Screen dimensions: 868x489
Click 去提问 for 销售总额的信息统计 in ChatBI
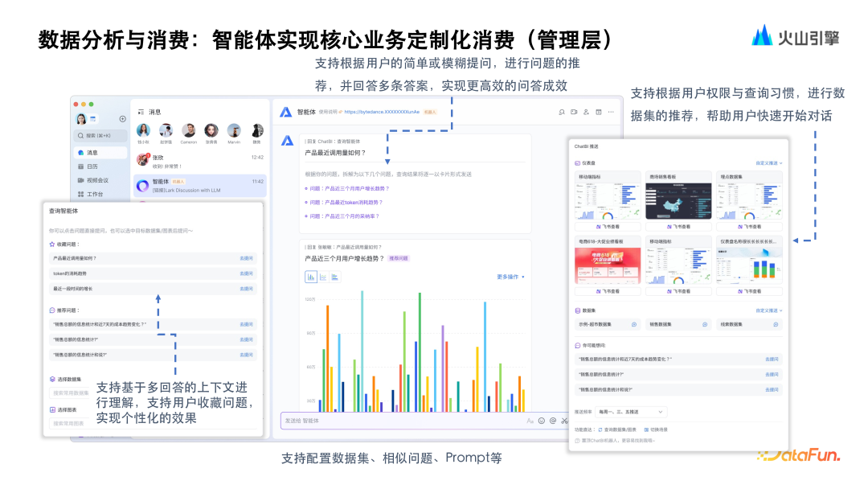[x=772, y=374]
